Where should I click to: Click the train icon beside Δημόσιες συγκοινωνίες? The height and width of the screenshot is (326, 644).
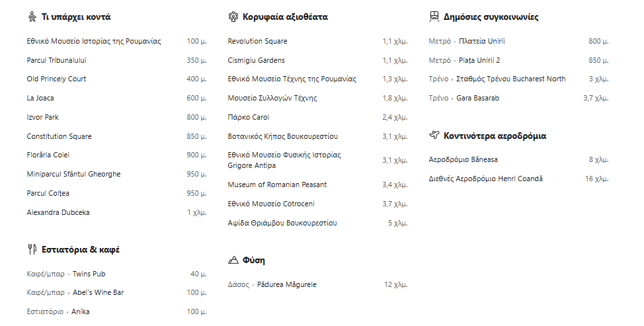pyautogui.click(x=434, y=17)
